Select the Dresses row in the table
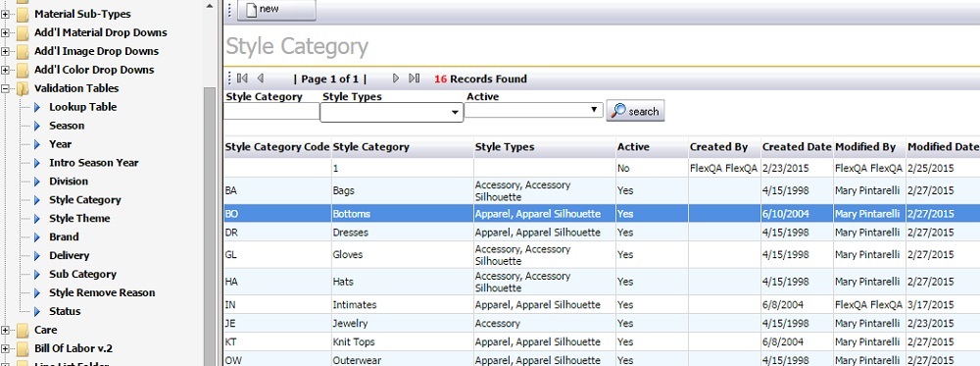 602,233
